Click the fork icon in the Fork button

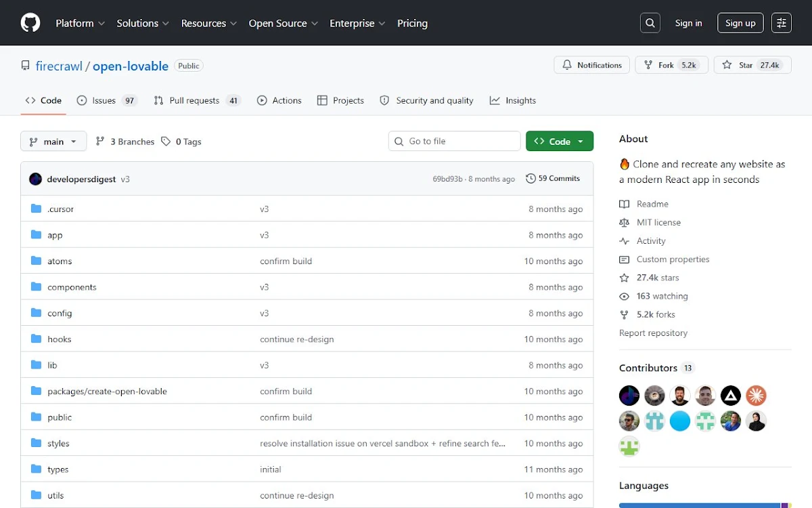coord(648,65)
